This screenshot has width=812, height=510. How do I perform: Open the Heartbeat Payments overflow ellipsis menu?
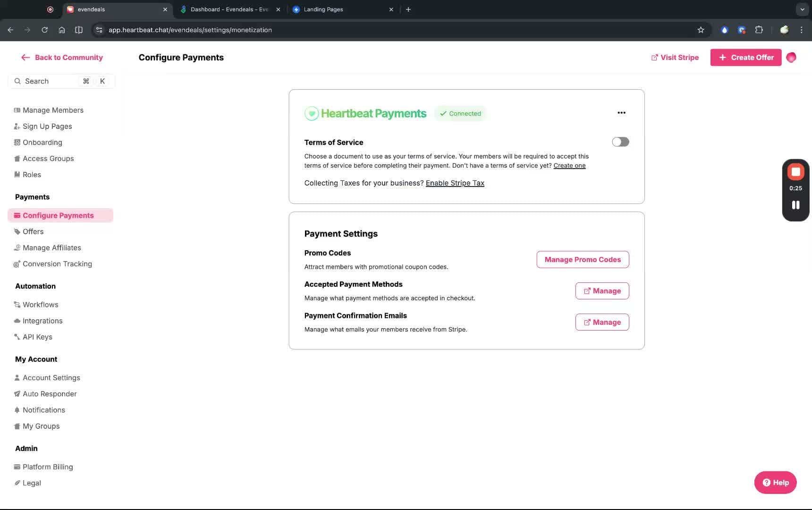coord(621,112)
